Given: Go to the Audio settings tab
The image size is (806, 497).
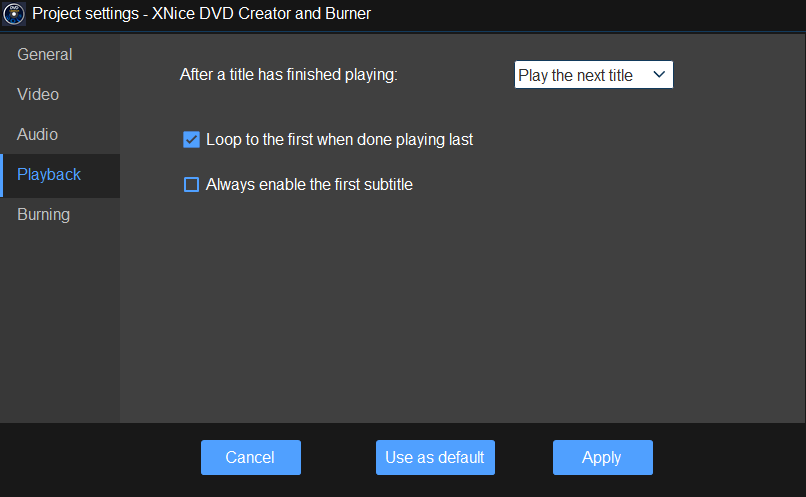Looking at the screenshot, I should 38,134.
